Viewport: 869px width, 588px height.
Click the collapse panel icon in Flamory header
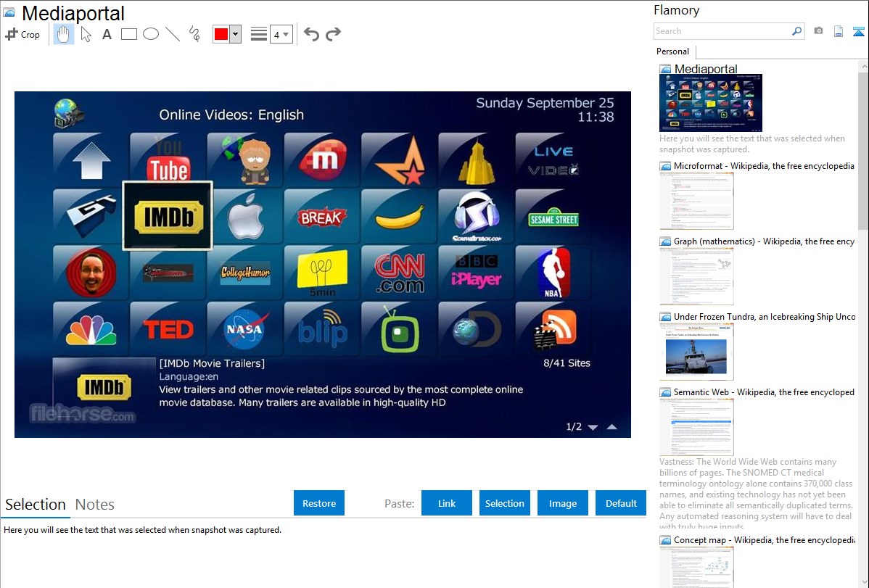click(x=858, y=31)
